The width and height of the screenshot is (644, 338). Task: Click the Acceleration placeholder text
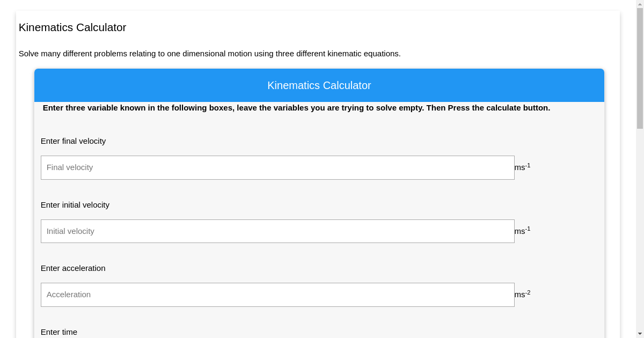pos(69,295)
